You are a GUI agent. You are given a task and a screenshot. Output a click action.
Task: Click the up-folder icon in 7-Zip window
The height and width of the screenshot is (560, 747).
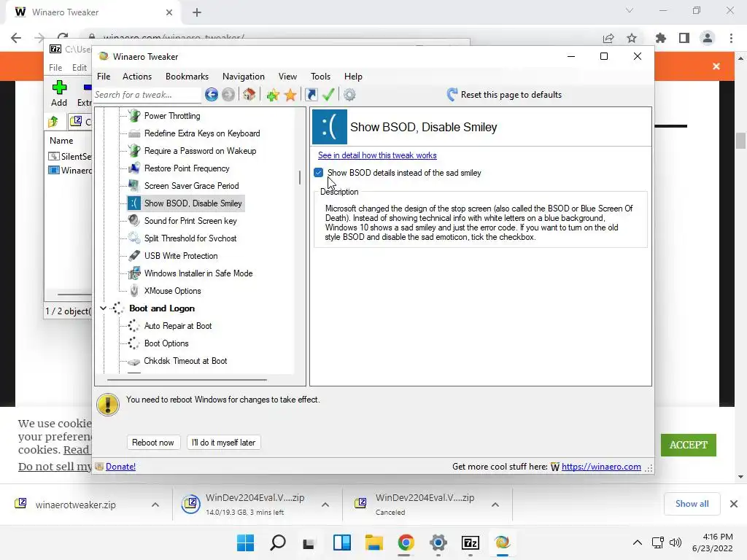click(53, 122)
